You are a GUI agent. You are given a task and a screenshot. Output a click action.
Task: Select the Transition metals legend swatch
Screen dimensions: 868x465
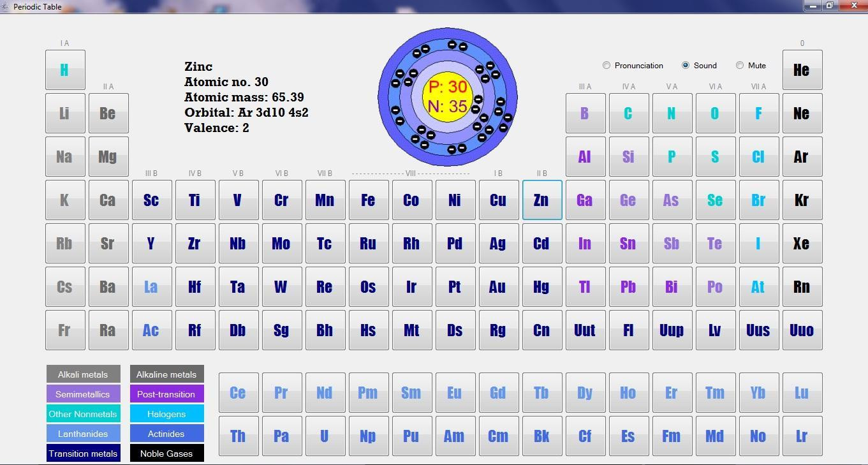click(83, 454)
